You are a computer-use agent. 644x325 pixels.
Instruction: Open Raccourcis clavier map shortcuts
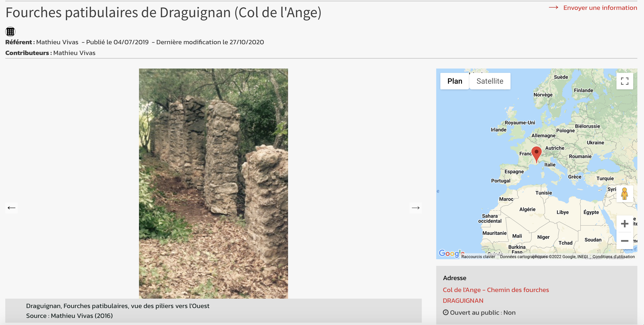pyautogui.click(x=478, y=256)
